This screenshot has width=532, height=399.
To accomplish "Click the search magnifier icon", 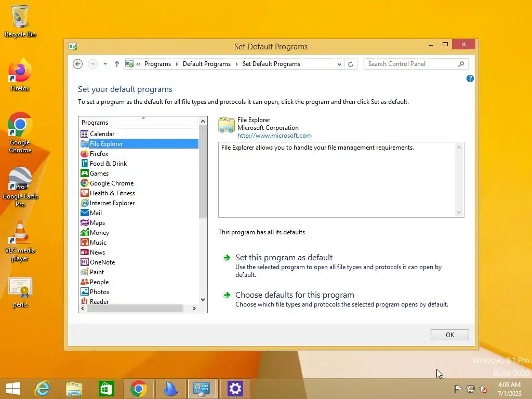I will pyautogui.click(x=461, y=64).
